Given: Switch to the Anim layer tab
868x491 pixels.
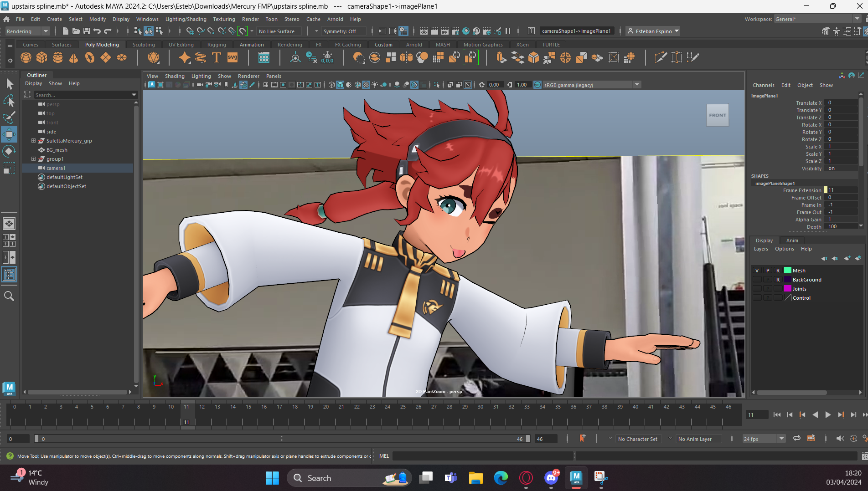Looking at the screenshot, I should 792,240.
